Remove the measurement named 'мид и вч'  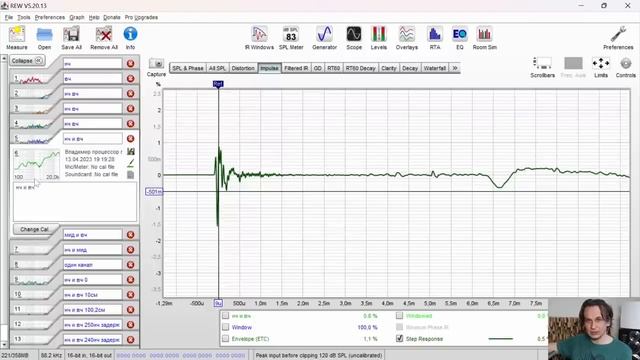131,235
